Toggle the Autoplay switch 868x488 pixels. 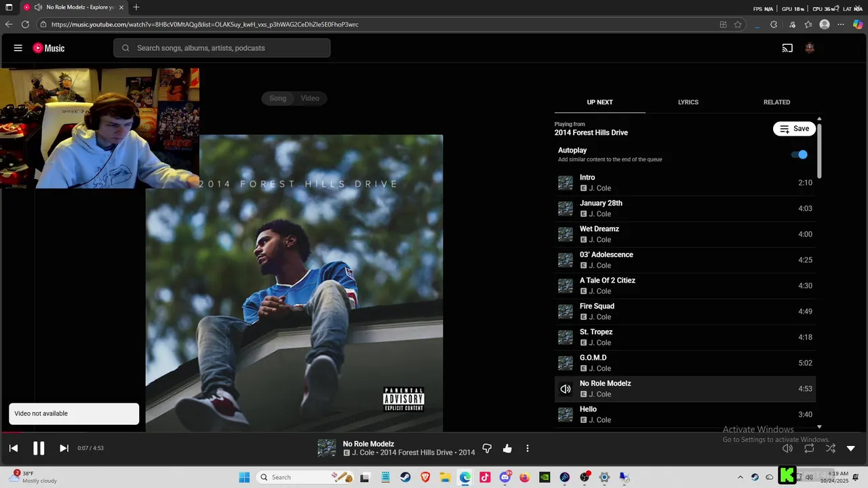[800, 155]
